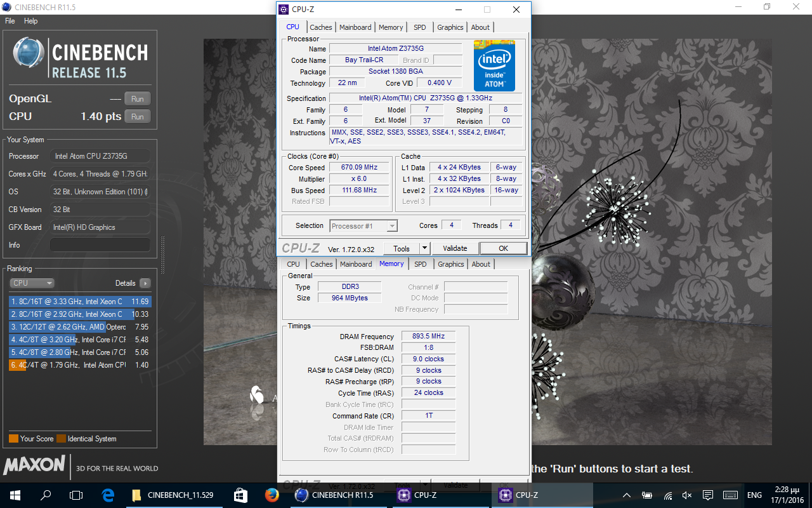Screen dimensions: 812x508
Task: Switch to Mainboard tab in top CPU-Z
Action: pyautogui.click(x=355, y=27)
